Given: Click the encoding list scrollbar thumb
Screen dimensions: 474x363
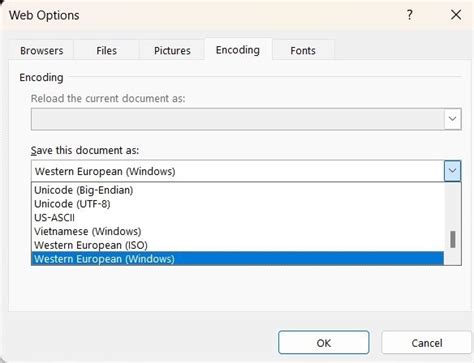Looking at the screenshot, I should click(x=453, y=239).
